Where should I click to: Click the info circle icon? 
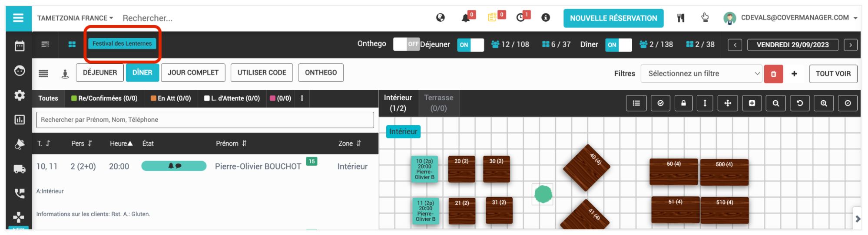[546, 18]
